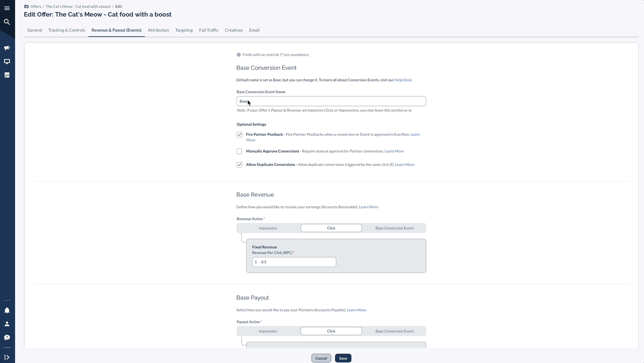Open Learn More for Manually Approve Conversions
Viewport: 644px width, 363px height.
pos(394,151)
